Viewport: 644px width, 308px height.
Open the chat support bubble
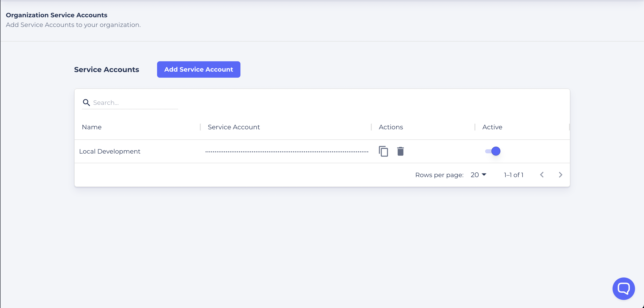coord(623,288)
